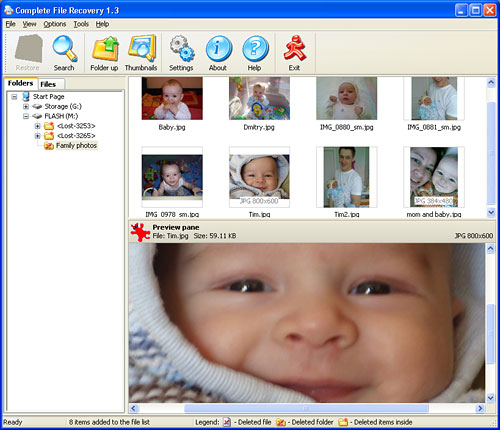This screenshot has height=430, width=500.
Task: Select the FLASH (M:) drive icon
Action: [37, 116]
